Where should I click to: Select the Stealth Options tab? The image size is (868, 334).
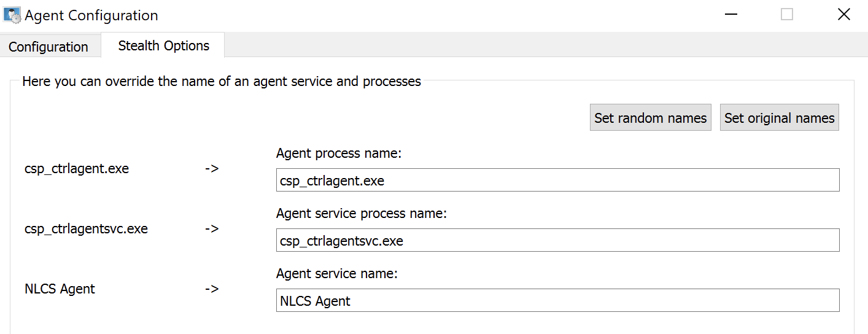point(163,46)
